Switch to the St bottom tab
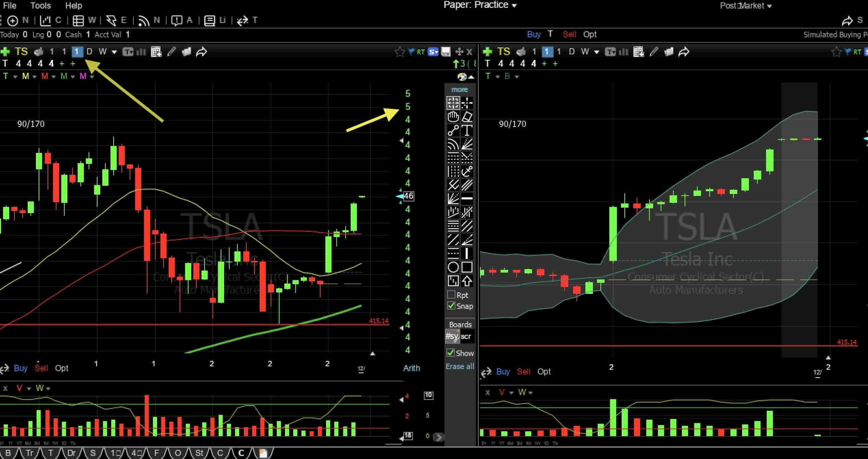The image size is (868, 459). 199,453
